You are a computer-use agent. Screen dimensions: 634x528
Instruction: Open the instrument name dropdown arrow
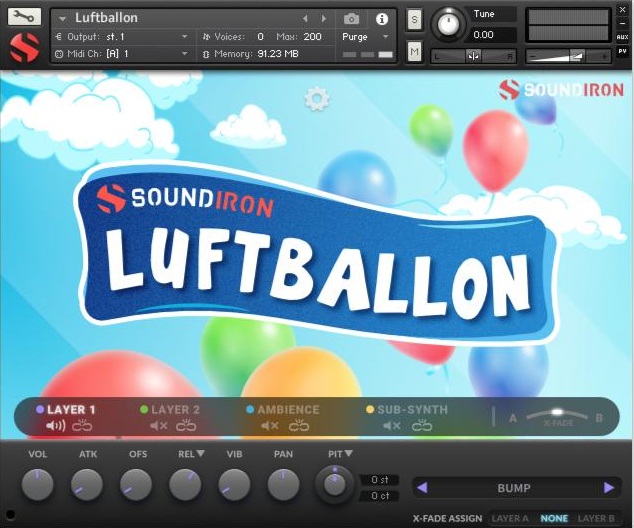(62, 19)
